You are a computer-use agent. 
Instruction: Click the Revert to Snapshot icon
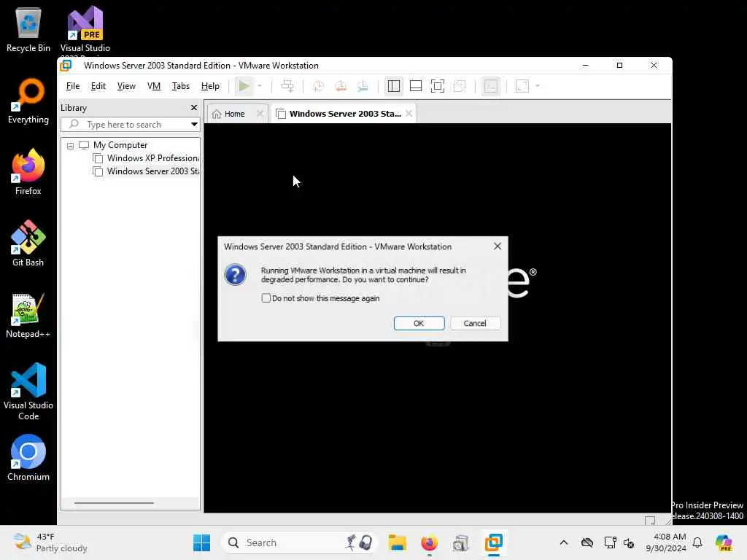click(x=341, y=86)
